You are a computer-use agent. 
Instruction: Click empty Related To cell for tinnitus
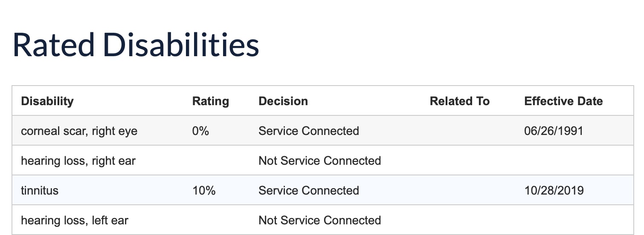pos(468,190)
